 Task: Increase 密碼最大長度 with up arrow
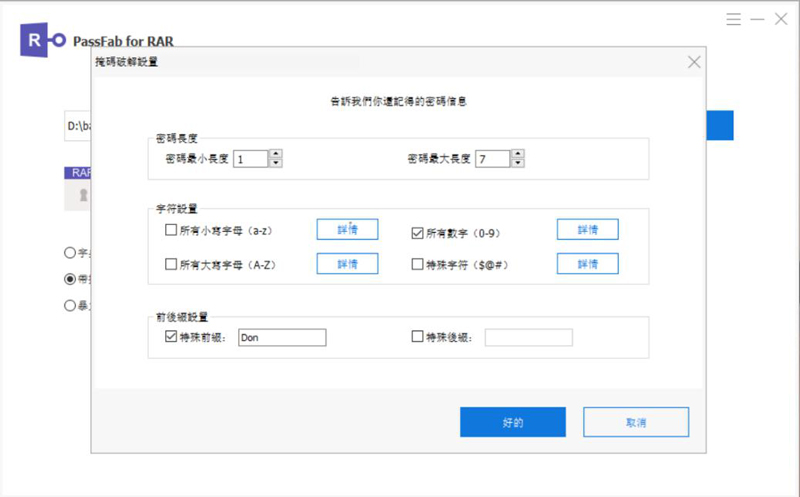518,154
